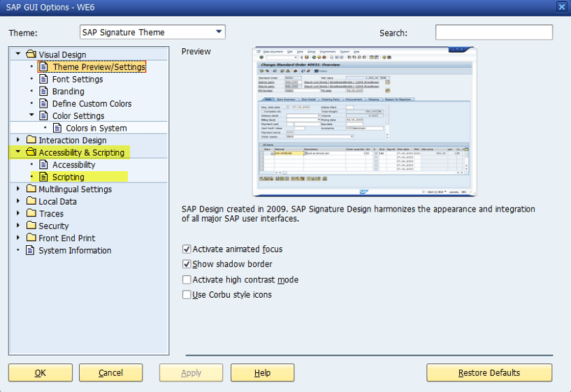Image resolution: width=571 pixels, height=392 pixels.
Task: Uncheck Activate animated focus
Action: click(187, 249)
